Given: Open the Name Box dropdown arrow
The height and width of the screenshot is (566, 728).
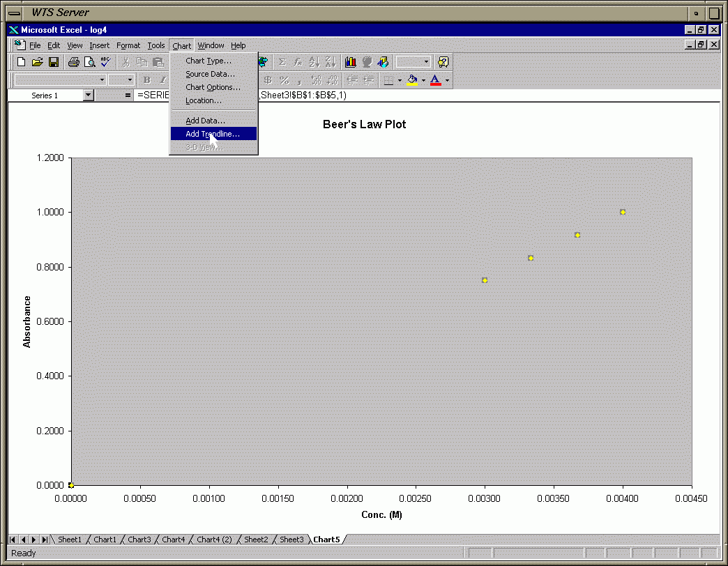Looking at the screenshot, I should tap(88, 95).
